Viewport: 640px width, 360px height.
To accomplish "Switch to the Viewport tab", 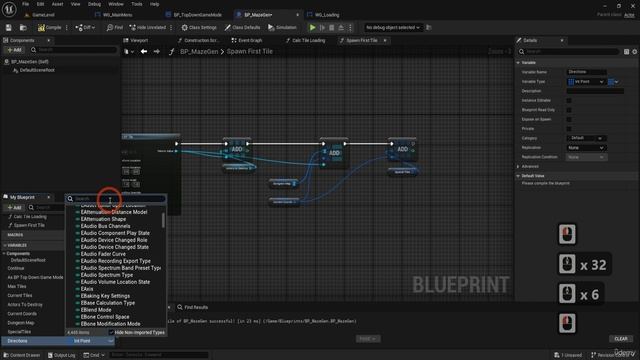I will [136, 40].
